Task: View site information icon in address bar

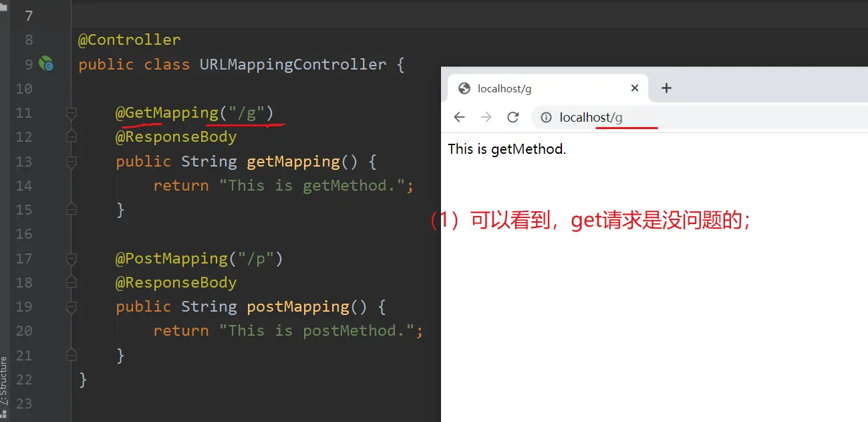Action: [x=546, y=118]
